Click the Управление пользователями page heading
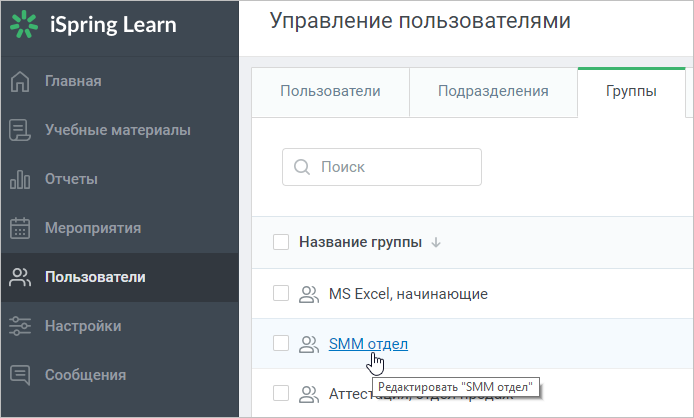This screenshot has width=694, height=418. pos(420,21)
